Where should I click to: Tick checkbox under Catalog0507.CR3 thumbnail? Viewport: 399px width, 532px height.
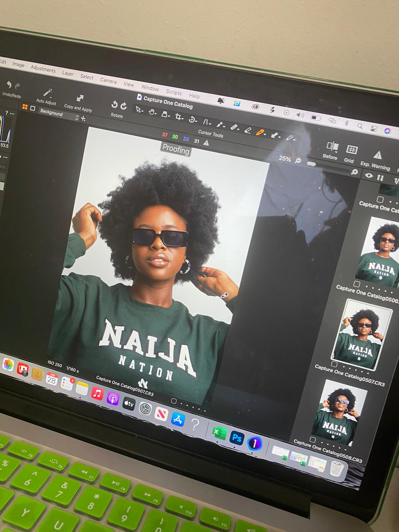334,364
